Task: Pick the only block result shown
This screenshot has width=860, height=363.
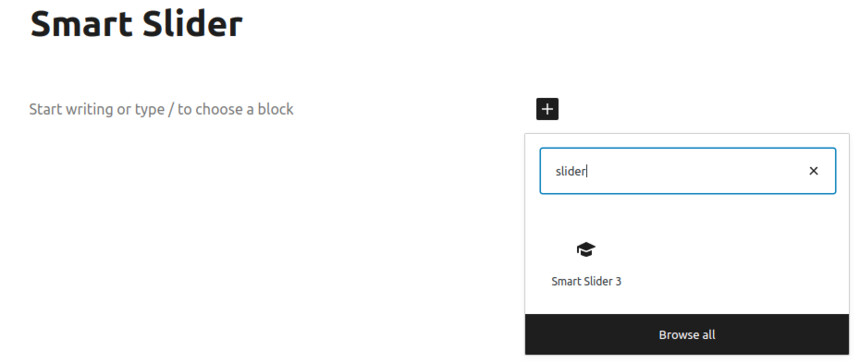Action: point(586,264)
